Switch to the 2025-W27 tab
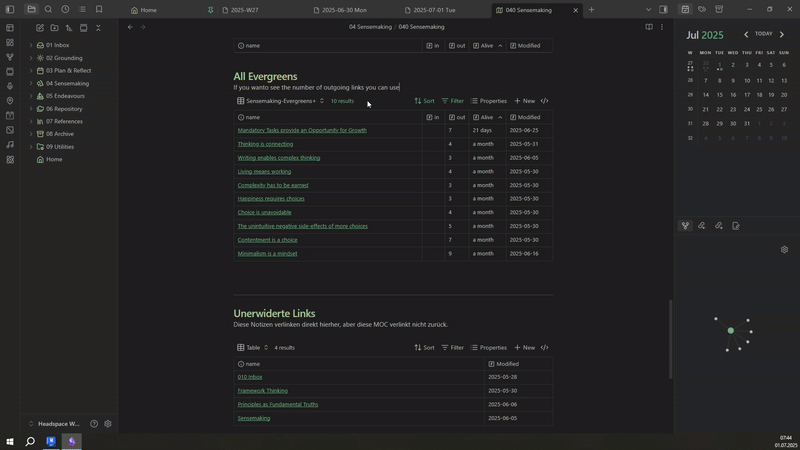The height and width of the screenshot is (450, 800). (245, 10)
